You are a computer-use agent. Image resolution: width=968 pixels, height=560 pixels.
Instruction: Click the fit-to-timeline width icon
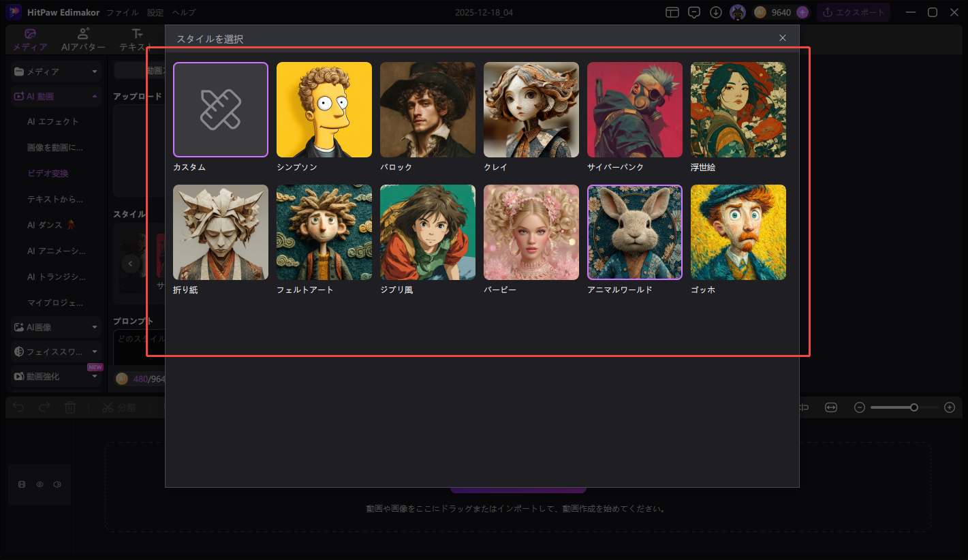pyautogui.click(x=831, y=407)
